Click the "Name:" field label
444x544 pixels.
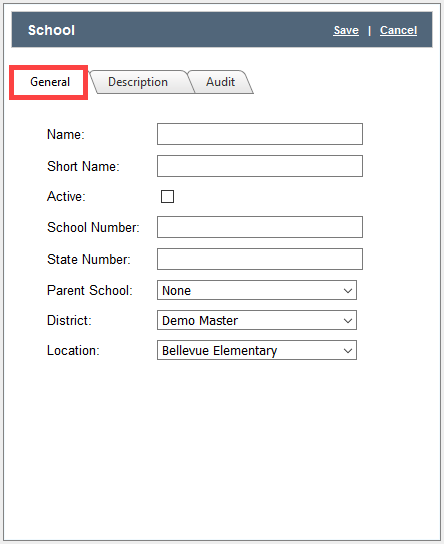[66, 134]
